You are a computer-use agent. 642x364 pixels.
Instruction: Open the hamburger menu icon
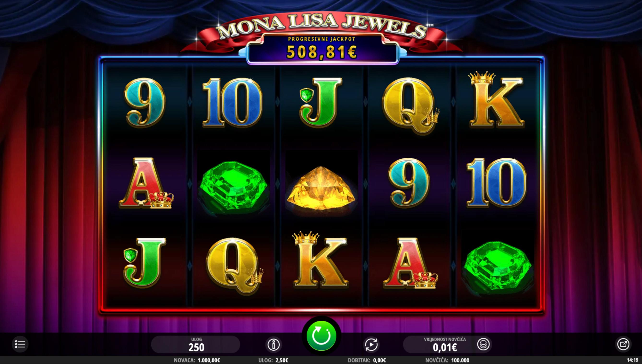pyautogui.click(x=20, y=344)
